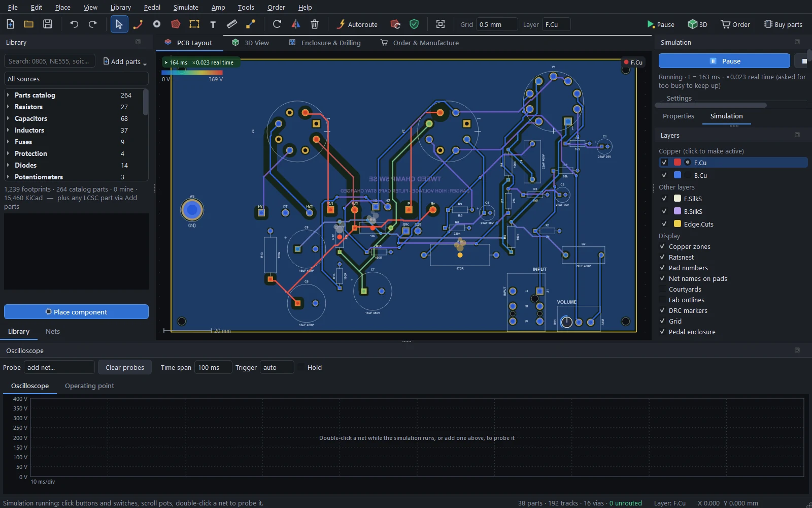
Task: Pause the simulation with the blue button
Action: (724, 61)
